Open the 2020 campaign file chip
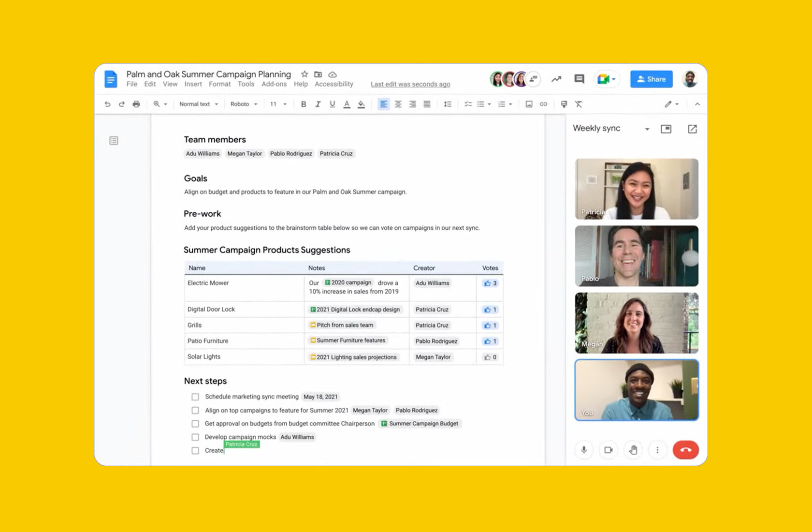This screenshot has width=812, height=532. pyautogui.click(x=348, y=282)
